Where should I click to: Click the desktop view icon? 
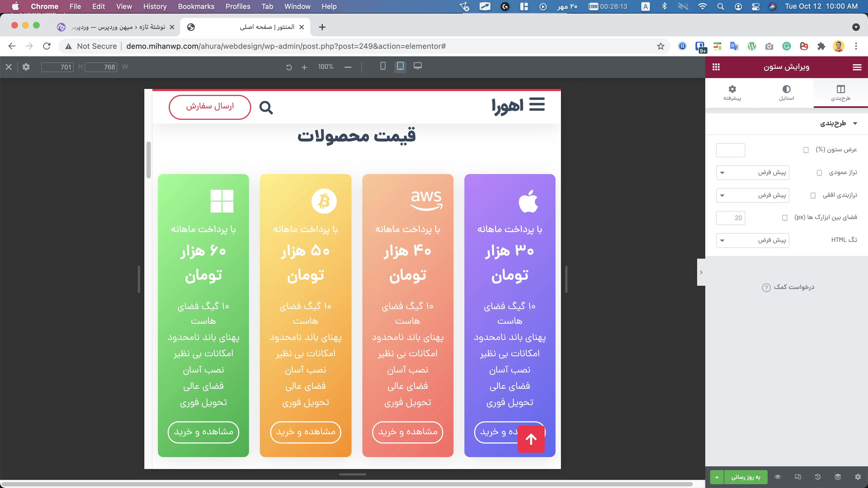pyautogui.click(x=417, y=67)
